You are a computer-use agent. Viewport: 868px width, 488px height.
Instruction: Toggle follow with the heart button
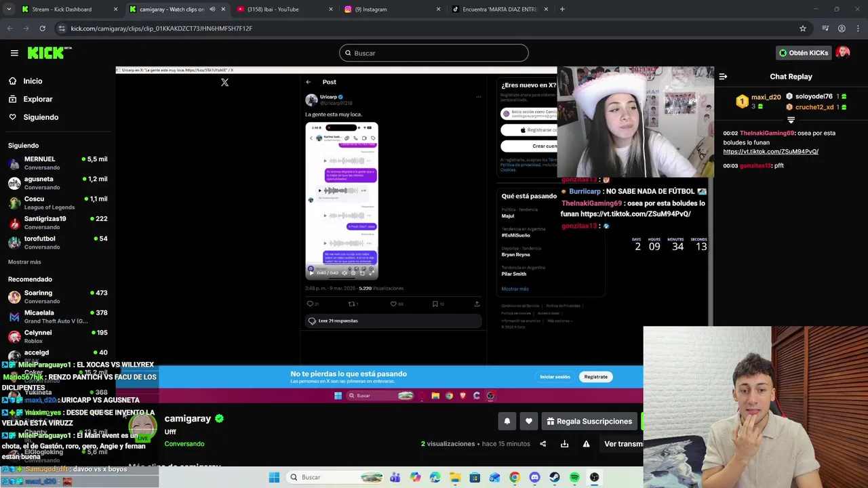click(x=529, y=421)
